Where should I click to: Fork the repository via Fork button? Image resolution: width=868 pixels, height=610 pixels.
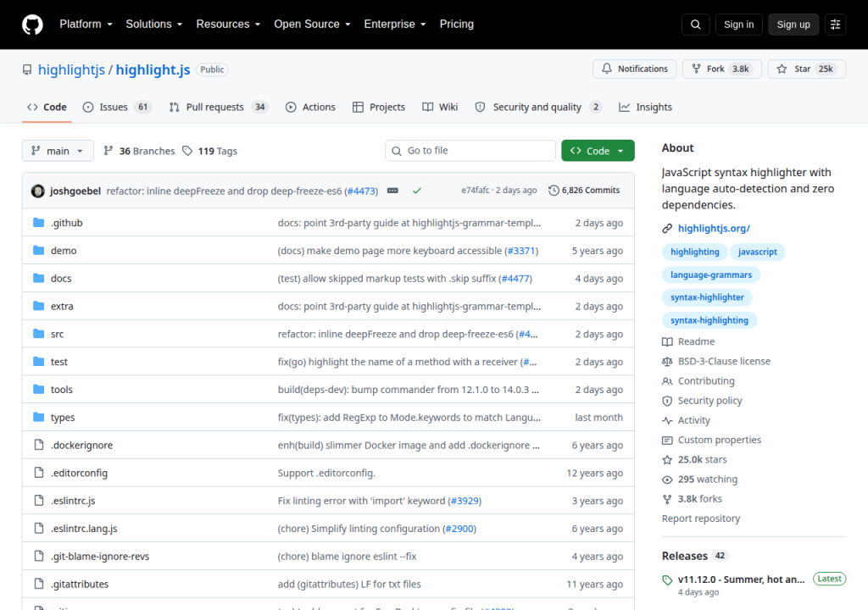tap(722, 69)
